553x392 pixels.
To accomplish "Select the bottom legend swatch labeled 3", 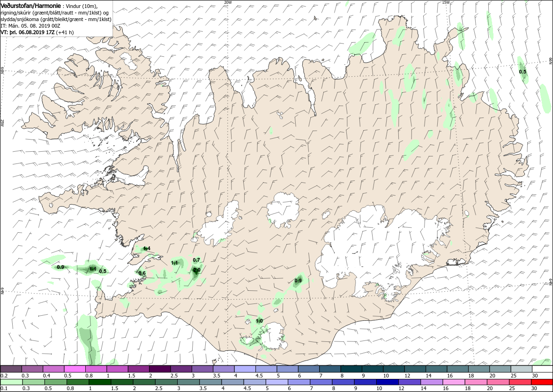I will pos(188,382).
